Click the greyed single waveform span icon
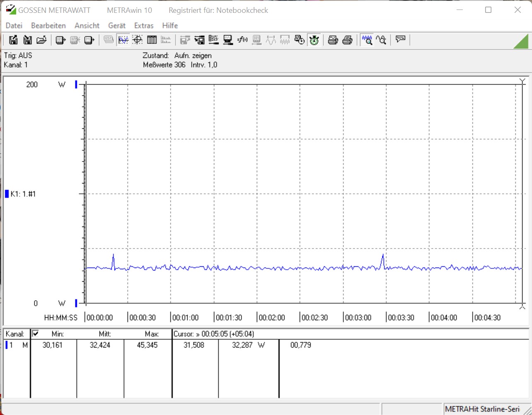The image size is (532, 415). 271,40
